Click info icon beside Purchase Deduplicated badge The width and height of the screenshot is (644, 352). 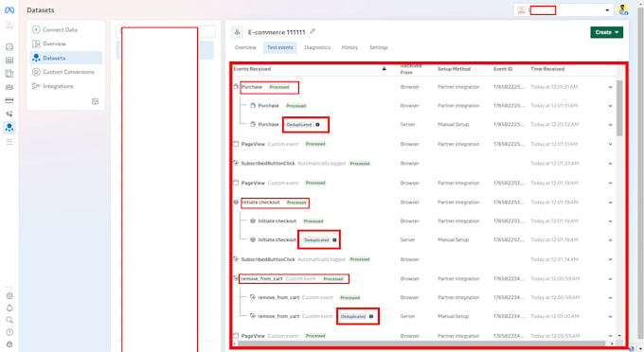click(317, 124)
